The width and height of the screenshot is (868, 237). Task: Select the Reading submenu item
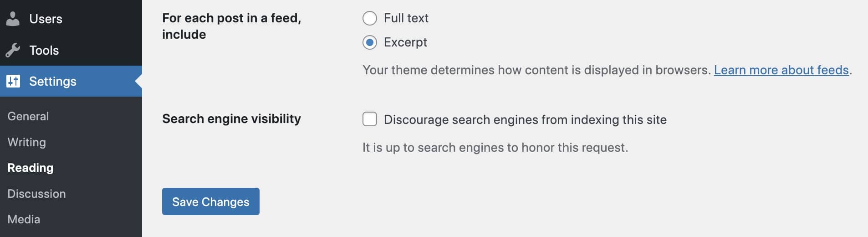(x=31, y=168)
